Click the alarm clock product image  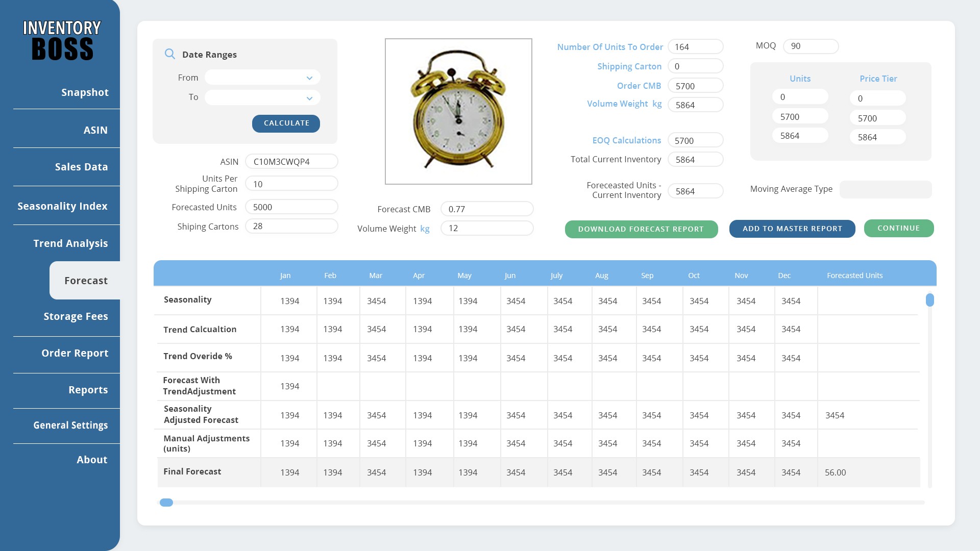click(x=458, y=111)
